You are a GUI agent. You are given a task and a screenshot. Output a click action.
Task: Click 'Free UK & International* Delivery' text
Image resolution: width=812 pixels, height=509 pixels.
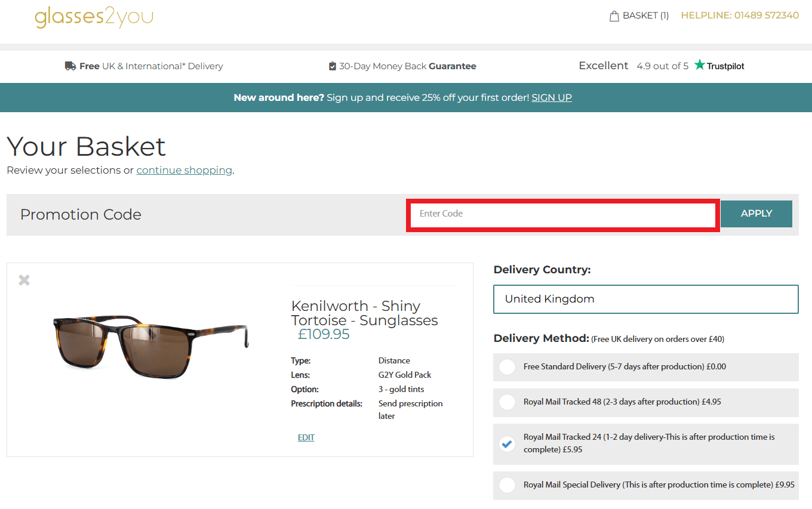click(x=151, y=66)
